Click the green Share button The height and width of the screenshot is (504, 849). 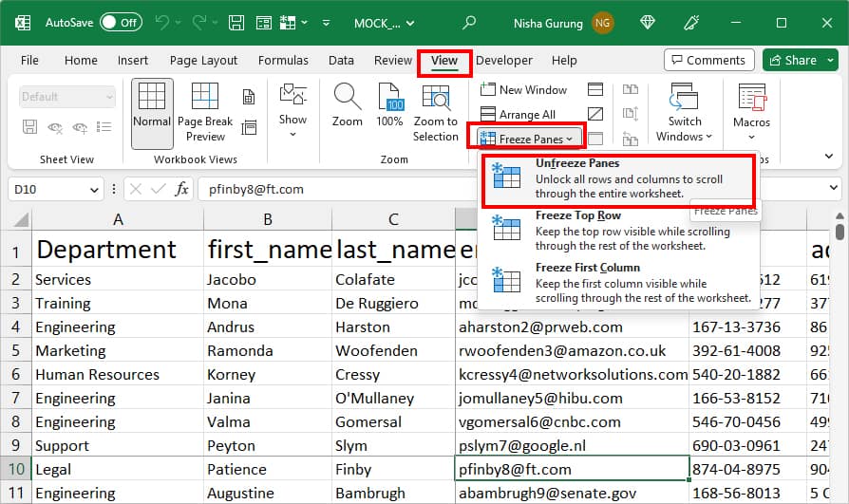(x=794, y=60)
